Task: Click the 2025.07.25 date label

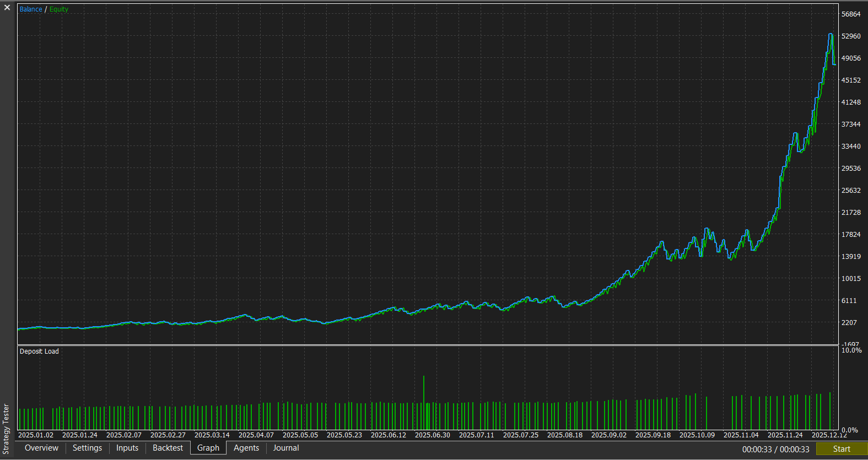Action: [x=521, y=435]
